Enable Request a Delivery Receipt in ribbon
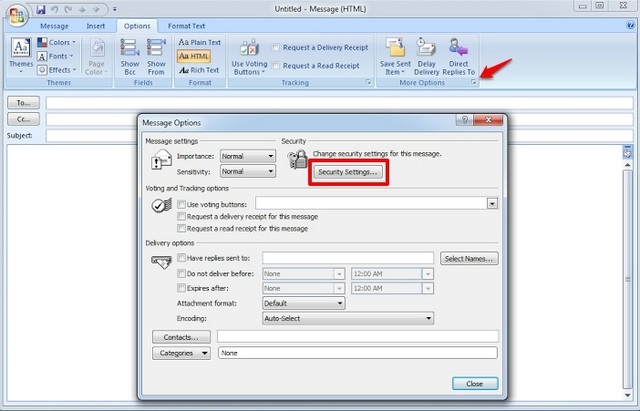This screenshot has width=640, height=411. click(x=277, y=48)
